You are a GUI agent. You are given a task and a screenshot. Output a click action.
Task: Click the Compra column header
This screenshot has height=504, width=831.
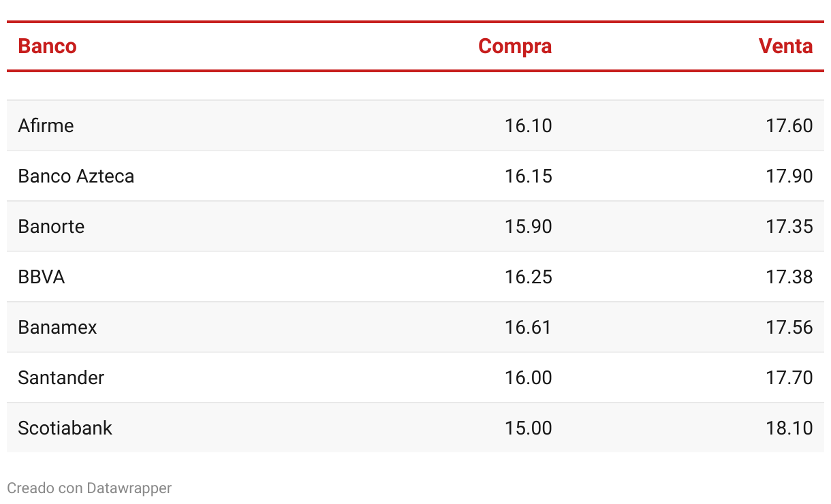pyautogui.click(x=515, y=46)
